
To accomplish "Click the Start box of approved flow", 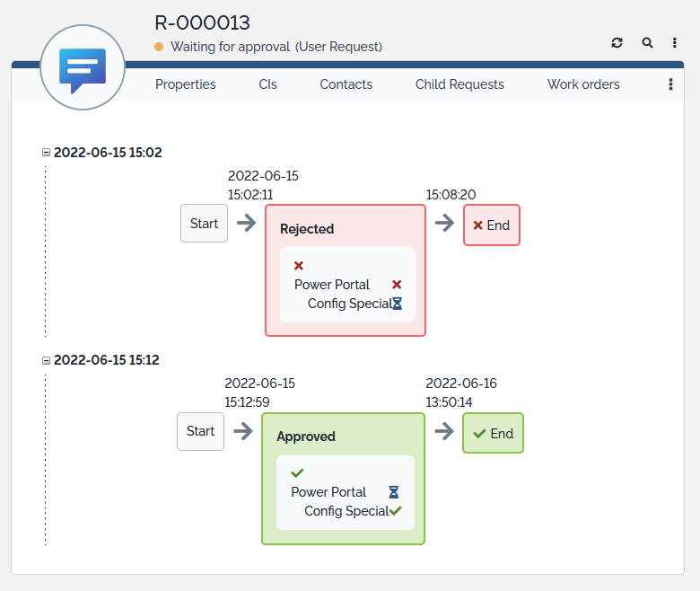I will point(200,431).
